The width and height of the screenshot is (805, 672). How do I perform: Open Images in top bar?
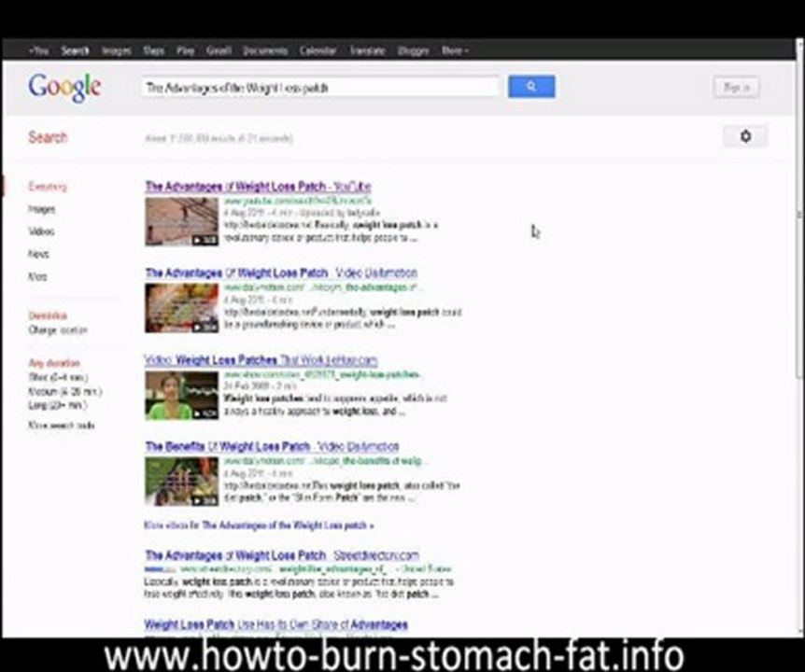click(116, 50)
